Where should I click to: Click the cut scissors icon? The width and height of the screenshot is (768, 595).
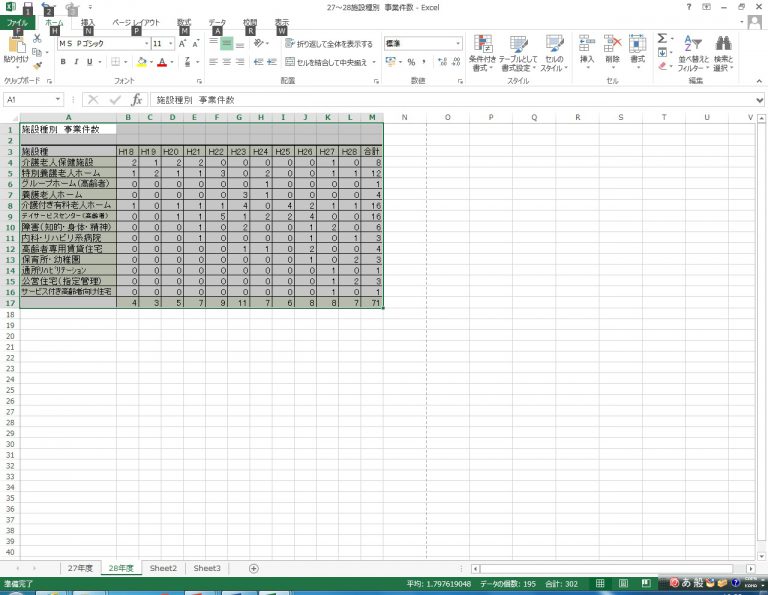click(x=38, y=41)
